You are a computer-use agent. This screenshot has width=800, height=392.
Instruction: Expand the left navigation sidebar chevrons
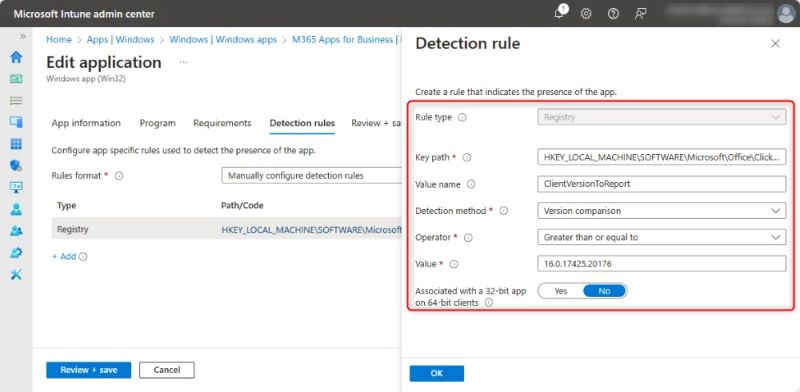coord(22,36)
